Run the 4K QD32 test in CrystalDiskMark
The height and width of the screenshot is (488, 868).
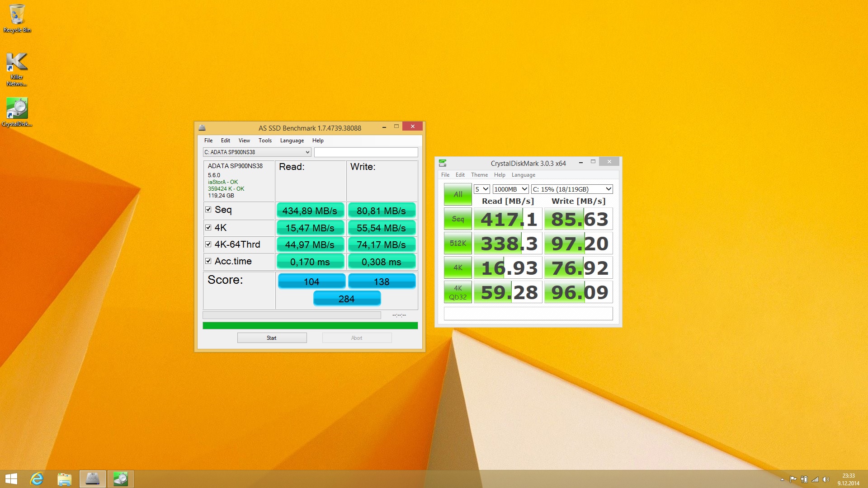tap(458, 292)
